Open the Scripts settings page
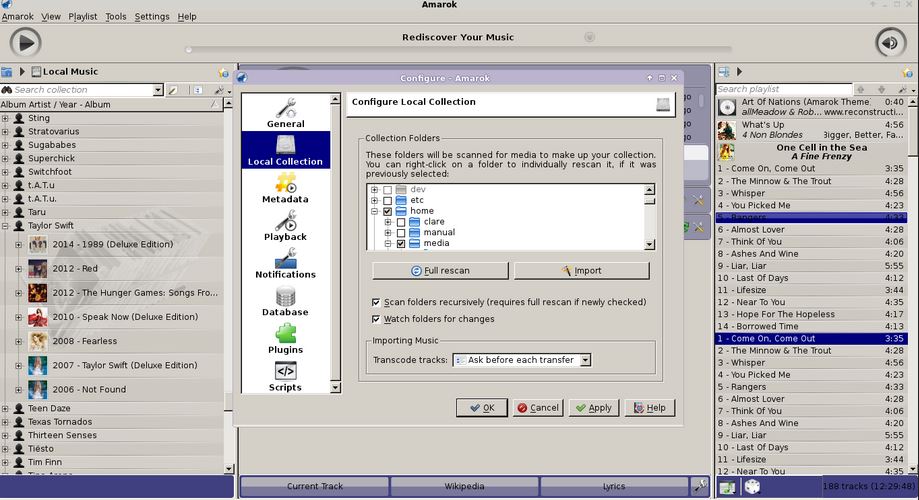The image size is (919, 500). [285, 376]
